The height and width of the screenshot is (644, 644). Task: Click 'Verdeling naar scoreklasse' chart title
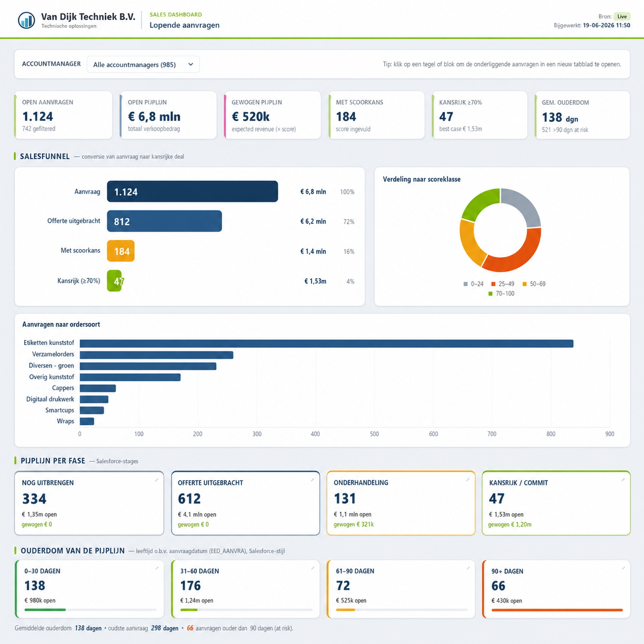[422, 179]
